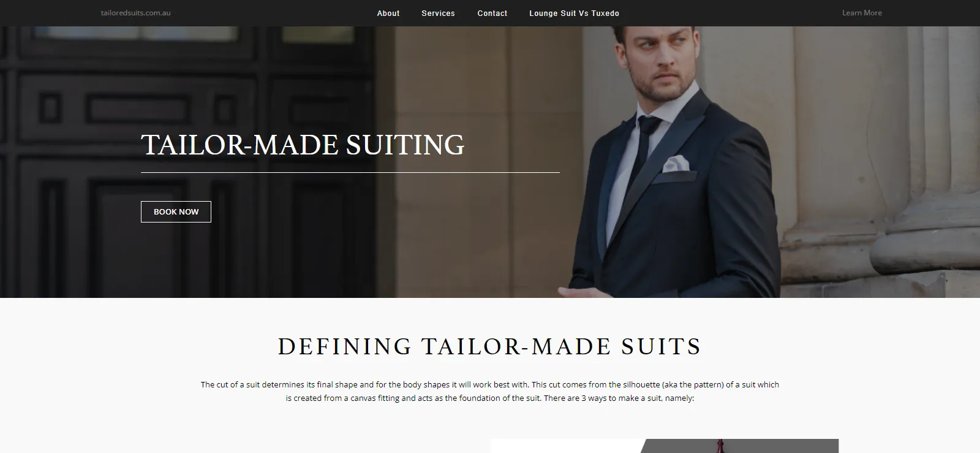
Task: Open the About menu item
Action: pyautogui.click(x=388, y=13)
